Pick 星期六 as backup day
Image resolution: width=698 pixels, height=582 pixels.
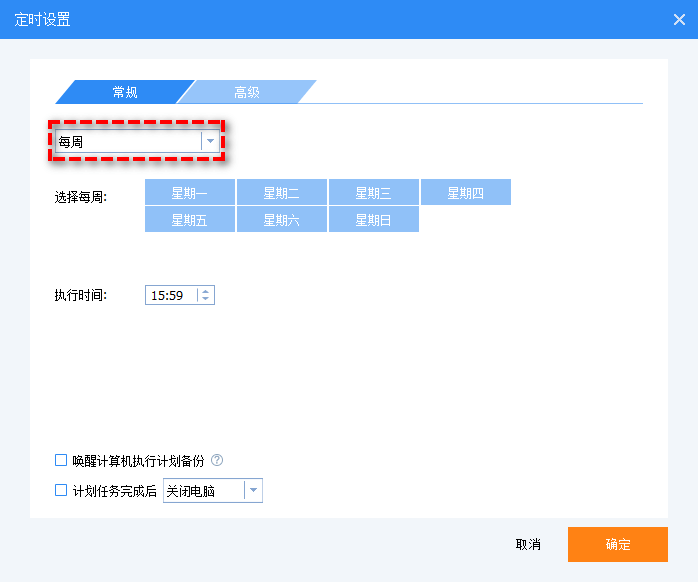(x=282, y=220)
